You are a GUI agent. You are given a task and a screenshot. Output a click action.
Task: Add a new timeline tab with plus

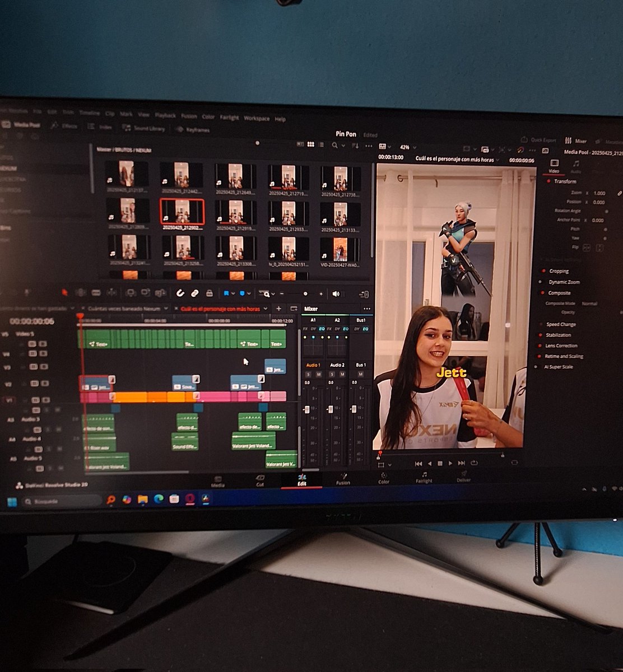pyautogui.click(x=278, y=309)
